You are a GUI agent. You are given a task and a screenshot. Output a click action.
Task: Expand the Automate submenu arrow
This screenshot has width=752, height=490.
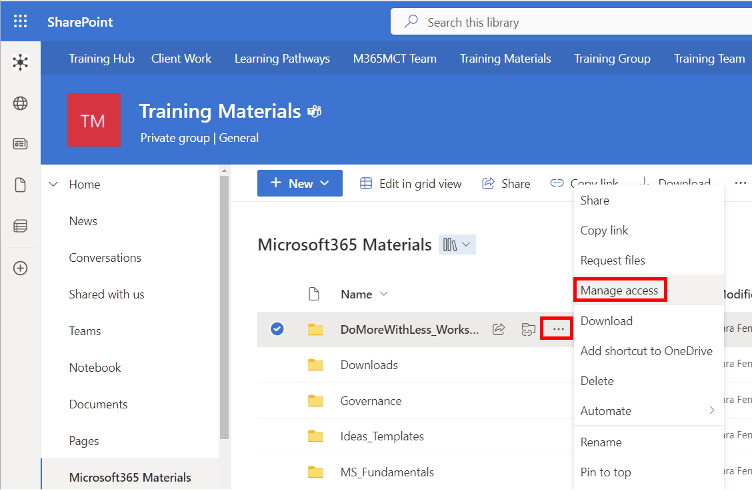click(712, 410)
